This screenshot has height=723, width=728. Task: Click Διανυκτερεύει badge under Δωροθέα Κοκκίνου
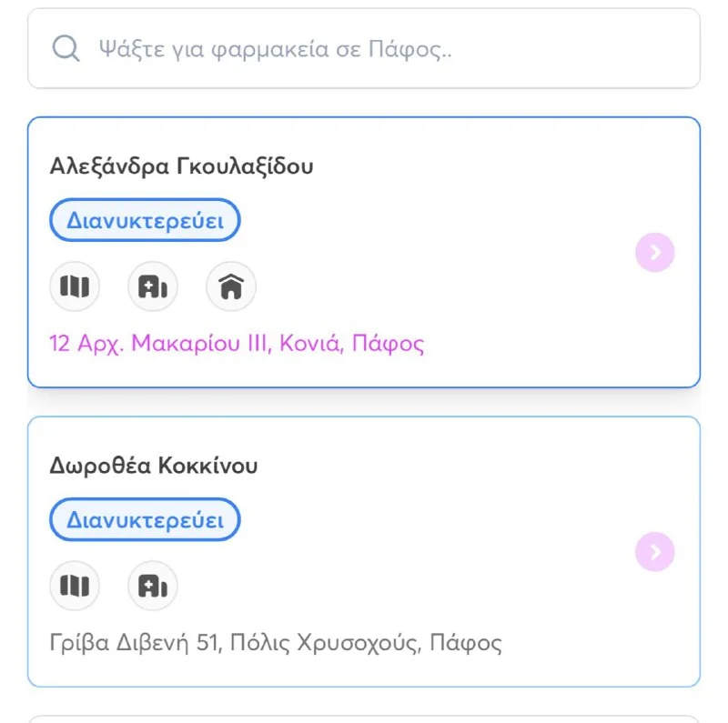(x=145, y=520)
